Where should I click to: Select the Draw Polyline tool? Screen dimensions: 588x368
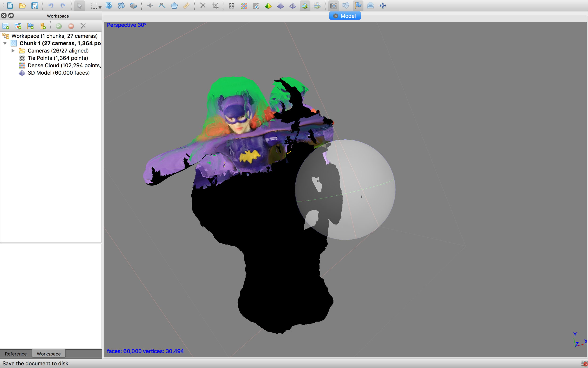click(162, 6)
